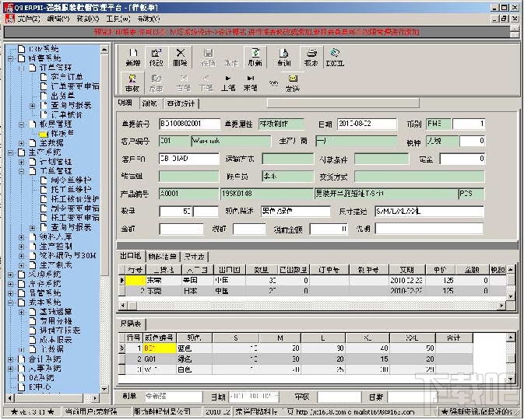Image resolution: width=524 pixels, height=420 pixels.
Task: Click the 删除 (Delete) toolbar icon
Action: click(x=180, y=56)
